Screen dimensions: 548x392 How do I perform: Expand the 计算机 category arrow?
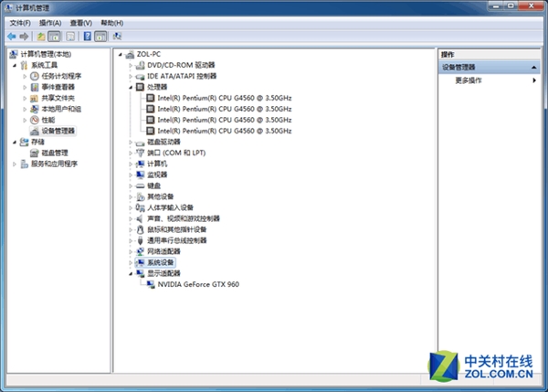click(x=131, y=164)
